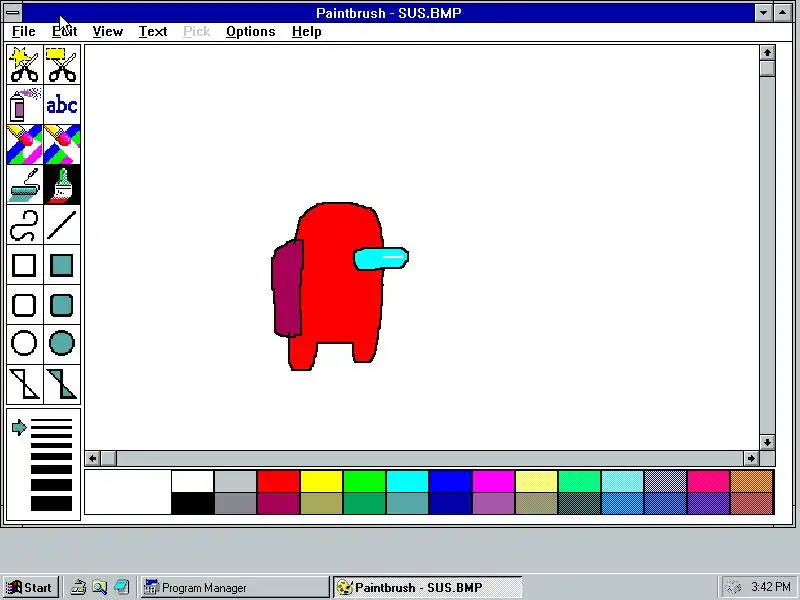Select the Brush tool
The width and height of the screenshot is (800, 600).
(x=62, y=184)
